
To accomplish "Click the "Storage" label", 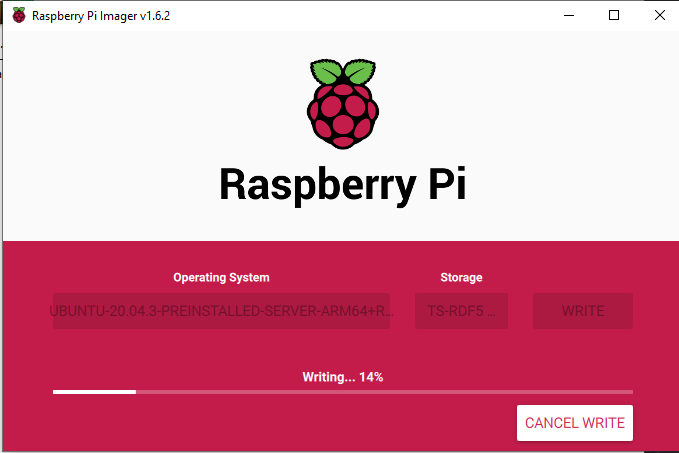I will point(461,278).
